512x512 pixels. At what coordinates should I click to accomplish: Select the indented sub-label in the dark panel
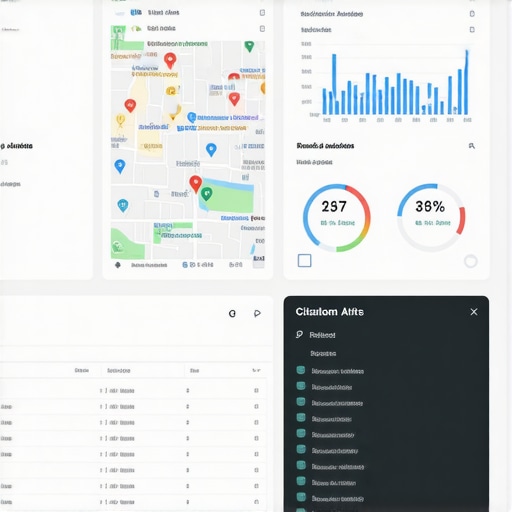(x=323, y=353)
